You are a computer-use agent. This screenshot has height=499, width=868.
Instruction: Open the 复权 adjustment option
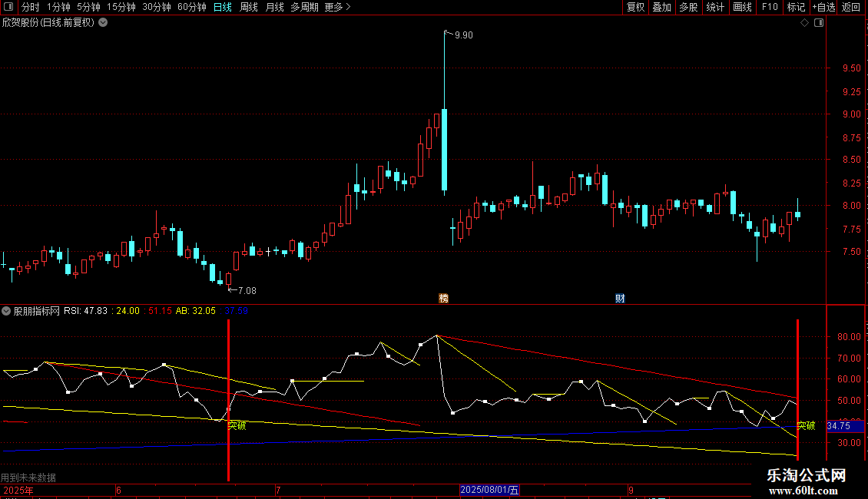(x=635, y=7)
